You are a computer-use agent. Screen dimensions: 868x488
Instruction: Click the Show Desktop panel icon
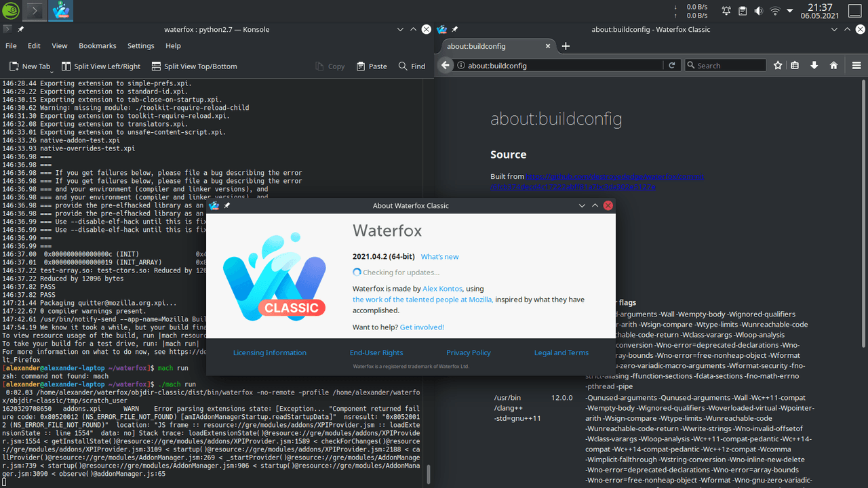[x=856, y=11]
